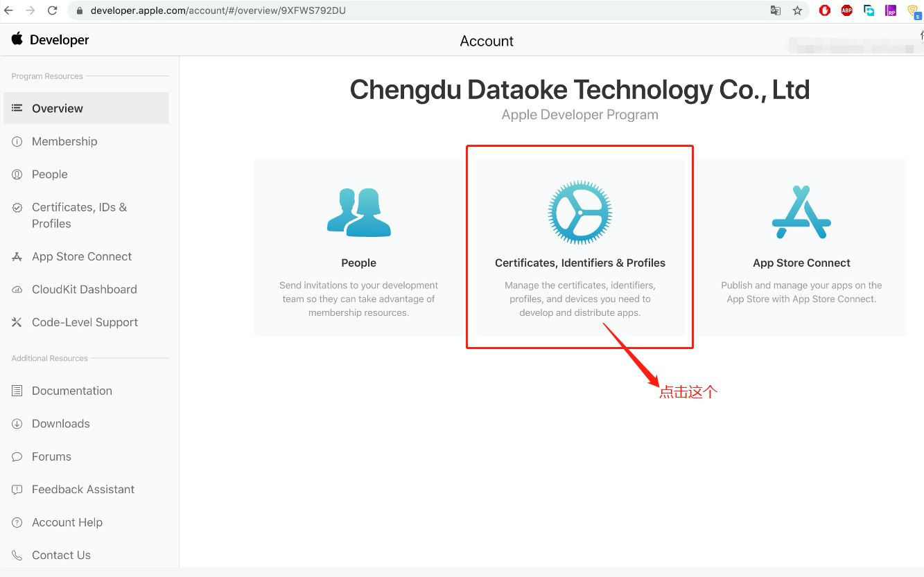Click the Certificates gear icon in card
This screenshot has width=924, height=577.
(580, 213)
